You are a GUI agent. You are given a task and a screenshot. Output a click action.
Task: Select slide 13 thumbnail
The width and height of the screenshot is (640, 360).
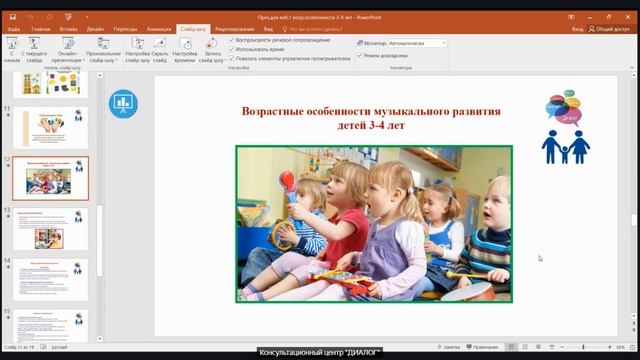pyautogui.click(x=51, y=229)
